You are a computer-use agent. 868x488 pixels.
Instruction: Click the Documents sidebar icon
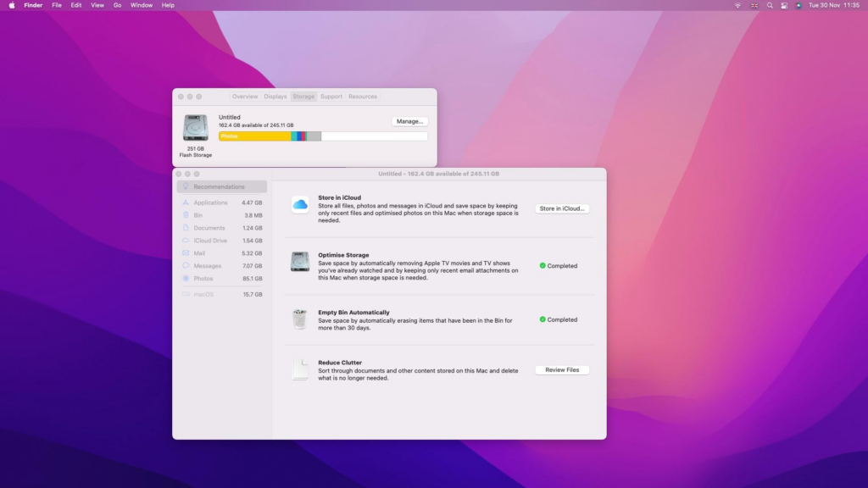(186, 228)
